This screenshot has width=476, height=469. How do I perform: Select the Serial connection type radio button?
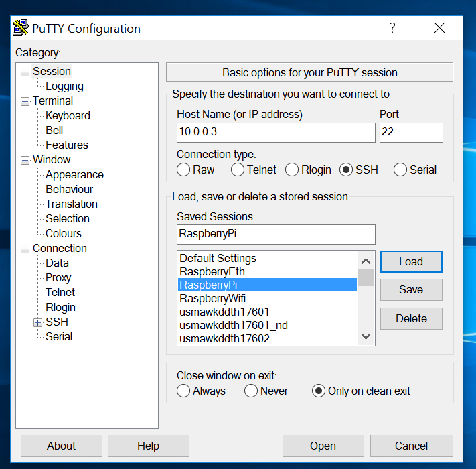[x=400, y=170]
